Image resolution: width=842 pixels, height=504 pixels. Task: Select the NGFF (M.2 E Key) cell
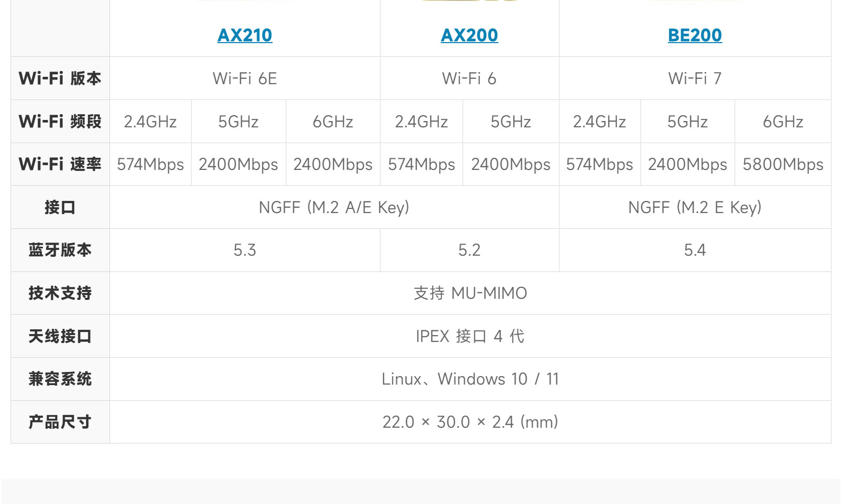click(x=695, y=207)
